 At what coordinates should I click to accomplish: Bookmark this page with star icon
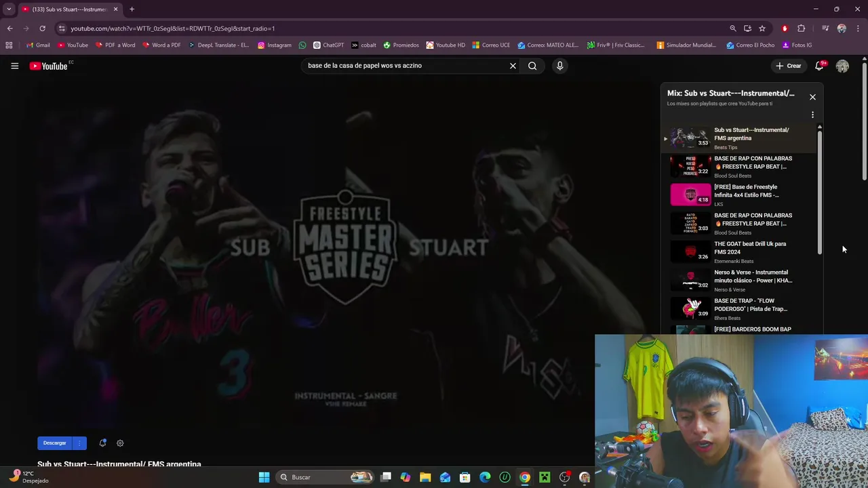click(x=762, y=28)
